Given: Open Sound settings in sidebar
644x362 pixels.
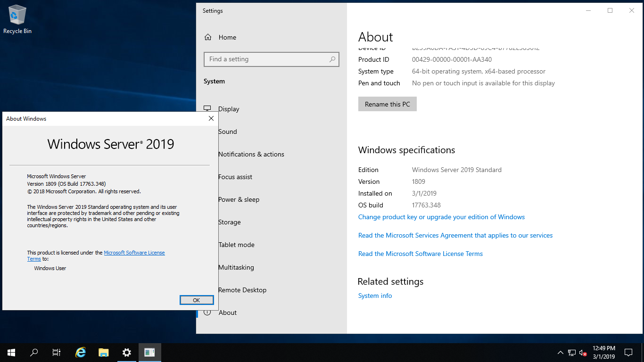Looking at the screenshot, I should pyautogui.click(x=228, y=132).
